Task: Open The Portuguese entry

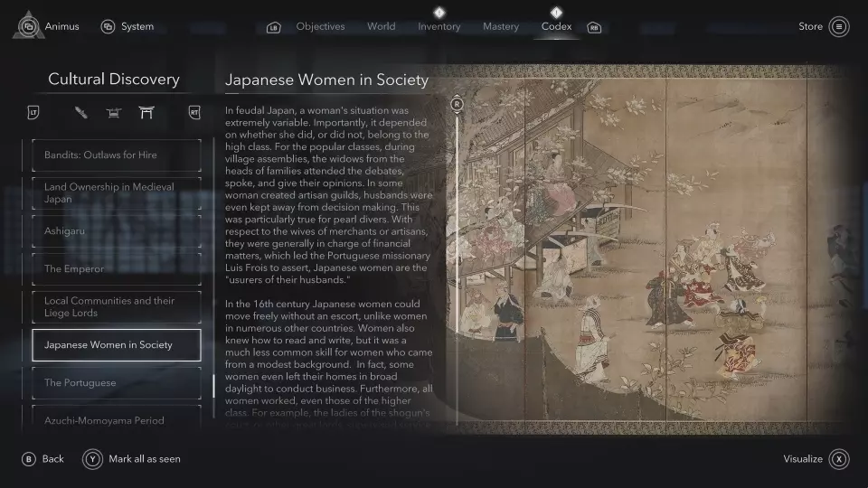Action: 117,383
